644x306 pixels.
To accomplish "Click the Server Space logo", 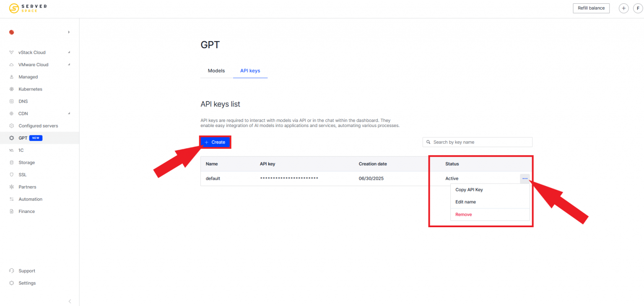I will click(28, 8).
